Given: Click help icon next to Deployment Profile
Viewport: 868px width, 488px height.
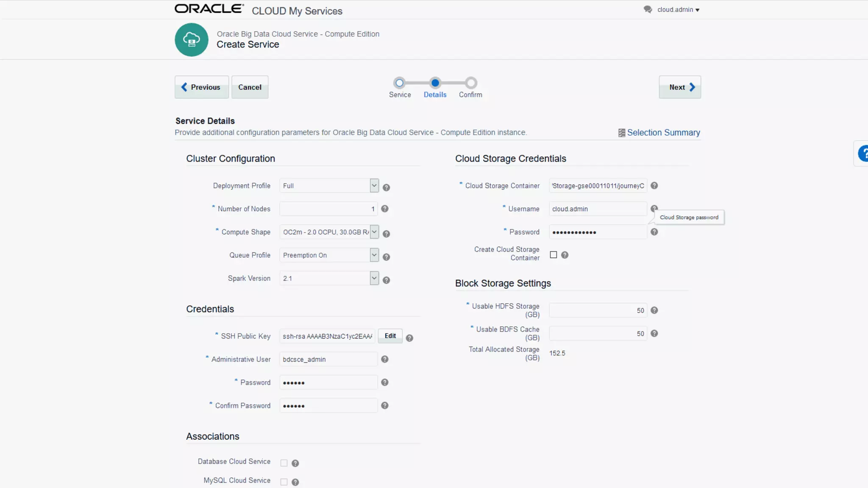Looking at the screenshot, I should click(386, 187).
